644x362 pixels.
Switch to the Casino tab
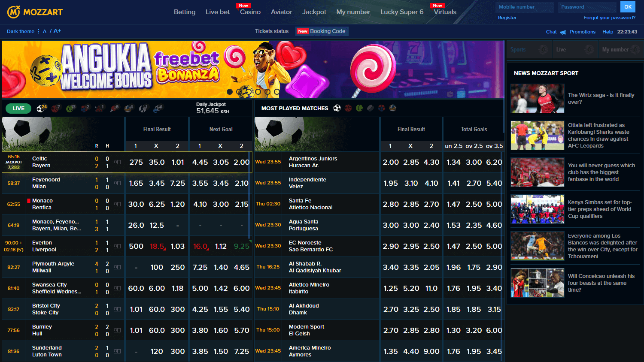(249, 12)
